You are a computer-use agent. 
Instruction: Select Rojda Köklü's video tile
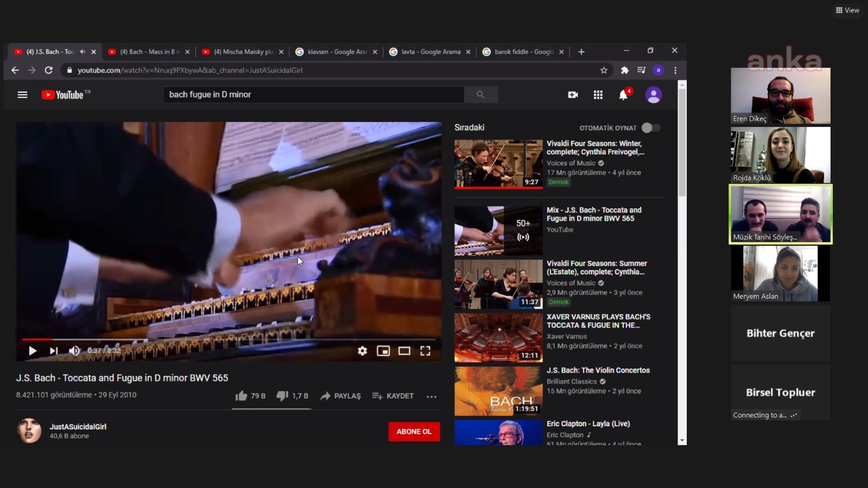click(x=781, y=155)
